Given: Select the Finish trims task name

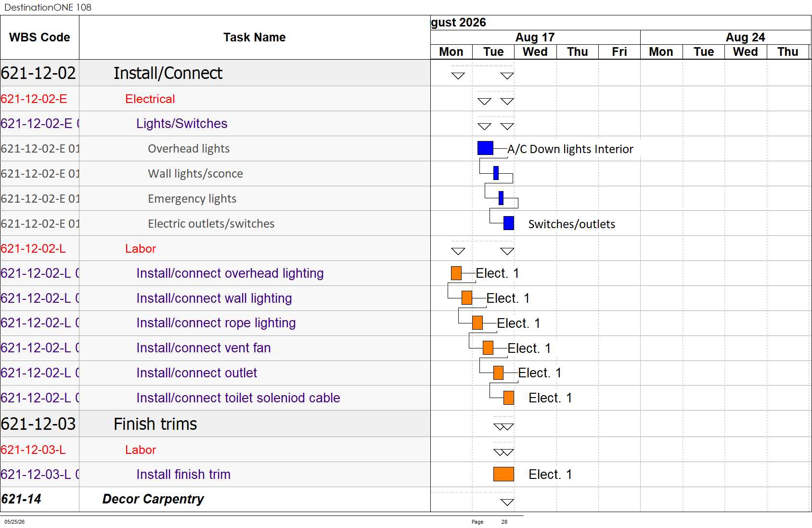Looking at the screenshot, I should (x=155, y=424).
